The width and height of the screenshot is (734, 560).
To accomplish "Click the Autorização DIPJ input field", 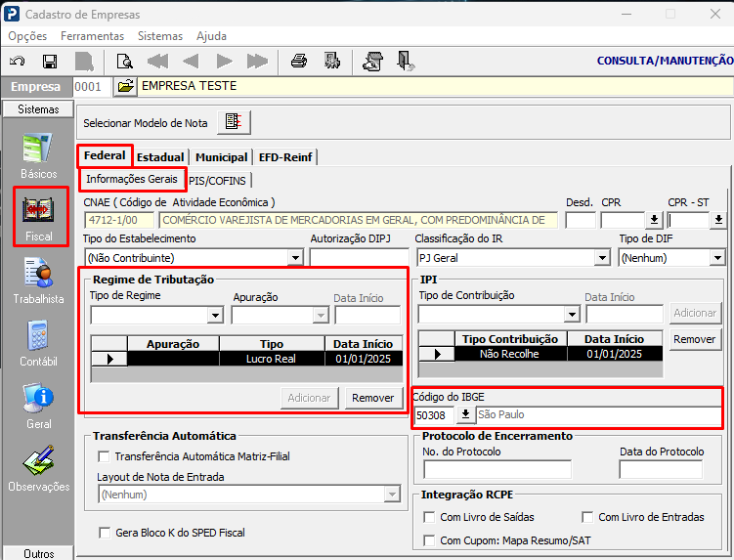I will click(x=359, y=258).
